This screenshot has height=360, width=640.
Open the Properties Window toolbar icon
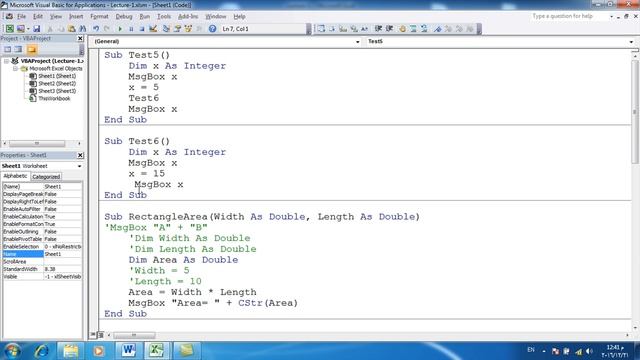(177, 29)
